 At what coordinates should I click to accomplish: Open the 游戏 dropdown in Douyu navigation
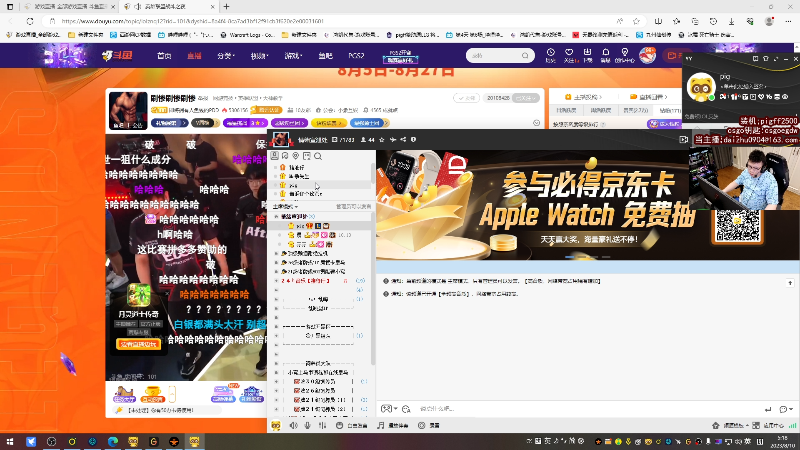(x=293, y=56)
